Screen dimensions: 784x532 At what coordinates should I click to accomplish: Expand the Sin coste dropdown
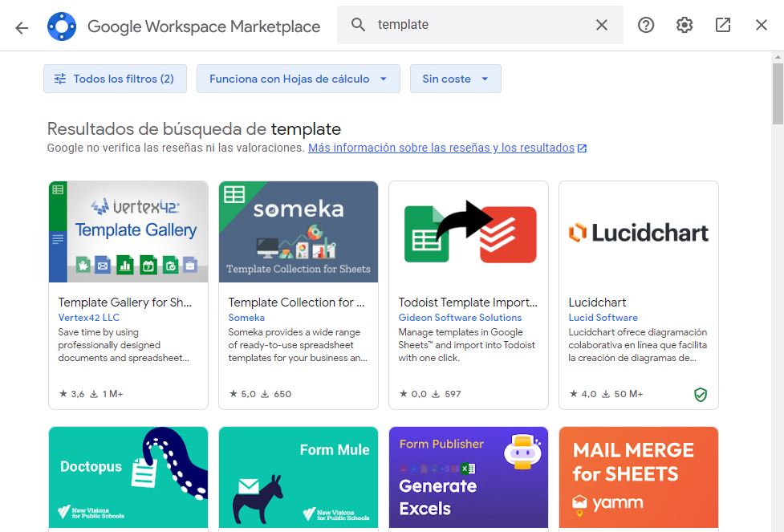[x=456, y=79]
